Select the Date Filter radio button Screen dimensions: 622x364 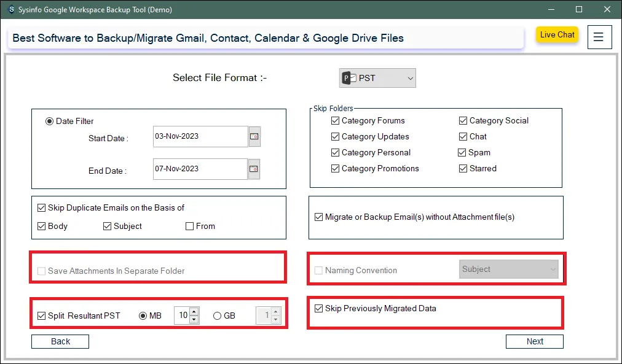pyautogui.click(x=50, y=121)
